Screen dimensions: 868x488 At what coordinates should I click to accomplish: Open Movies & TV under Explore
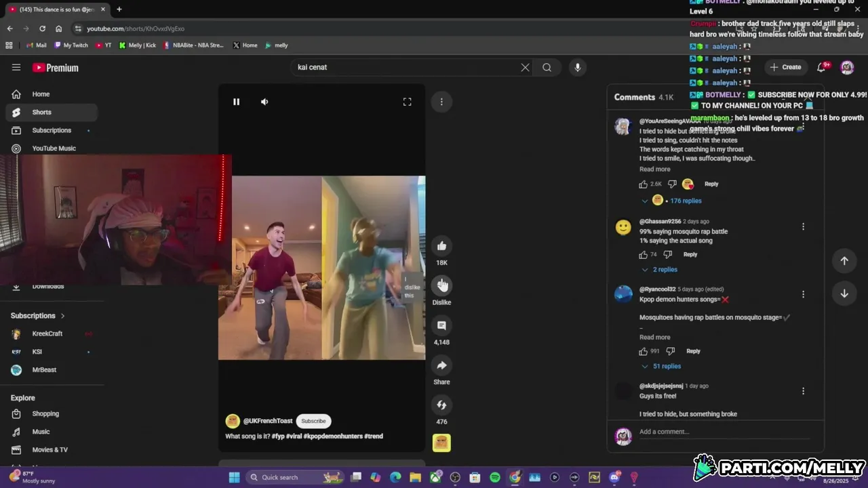point(52,450)
